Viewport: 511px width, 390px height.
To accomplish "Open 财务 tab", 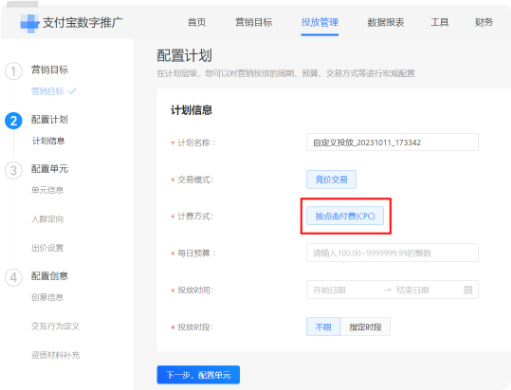I will 484,22.
